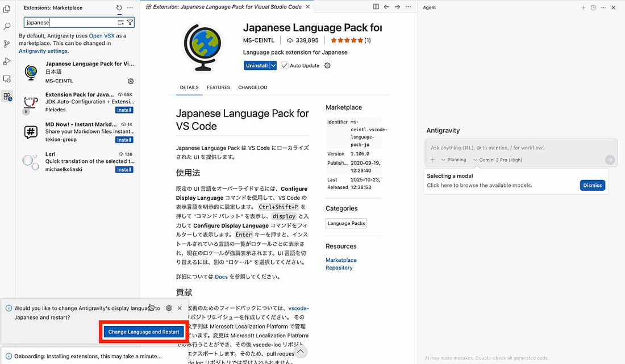The width and height of the screenshot is (625, 364).
Task: Follow the Open VSX link
Action: [102, 35]
